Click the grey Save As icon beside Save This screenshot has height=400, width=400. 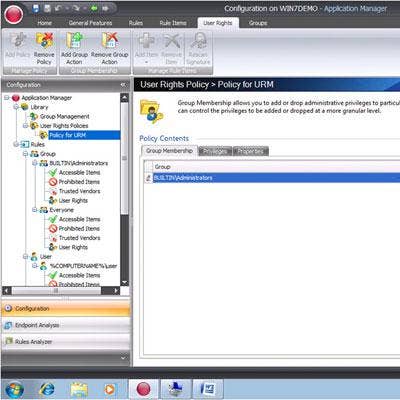(x=48, y=8)
